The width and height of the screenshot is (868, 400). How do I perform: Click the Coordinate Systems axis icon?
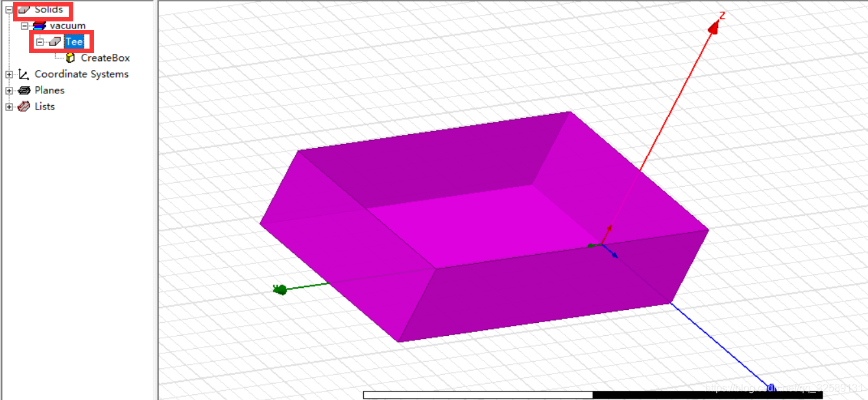[x=24, y=74]
